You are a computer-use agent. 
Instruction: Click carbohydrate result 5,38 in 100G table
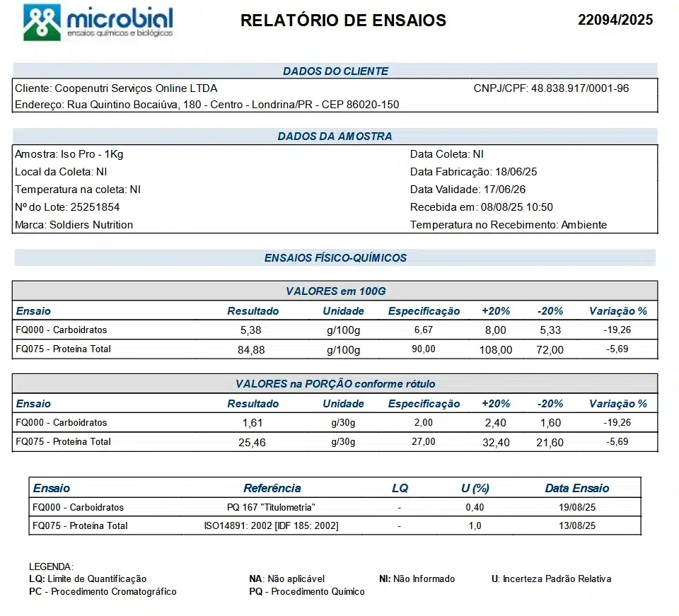253,330
